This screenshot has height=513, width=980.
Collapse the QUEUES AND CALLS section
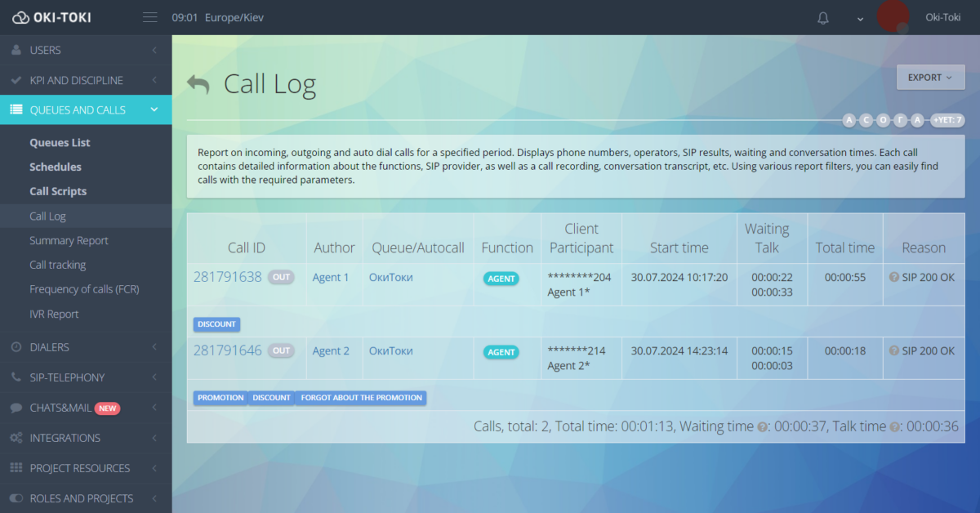tap(86, 110)
